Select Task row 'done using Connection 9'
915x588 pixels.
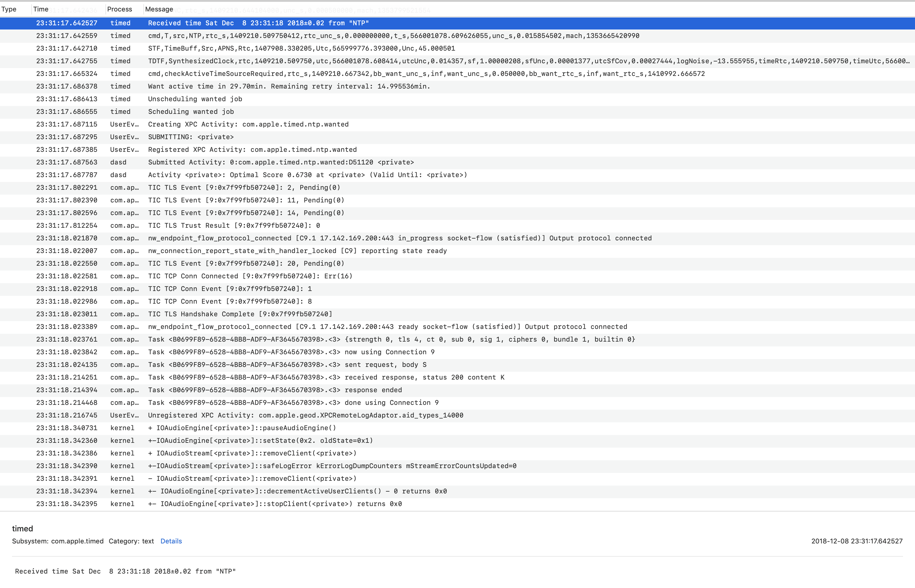point(457,402)
